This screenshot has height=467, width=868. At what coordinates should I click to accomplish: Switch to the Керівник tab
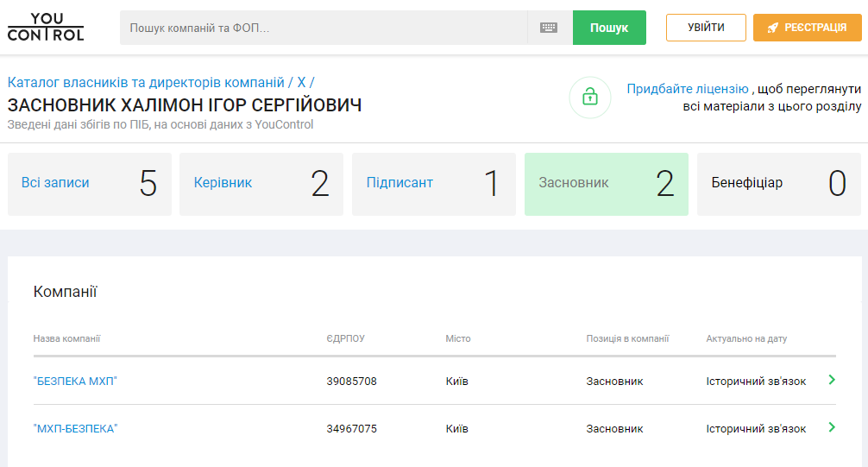[261, 184]
